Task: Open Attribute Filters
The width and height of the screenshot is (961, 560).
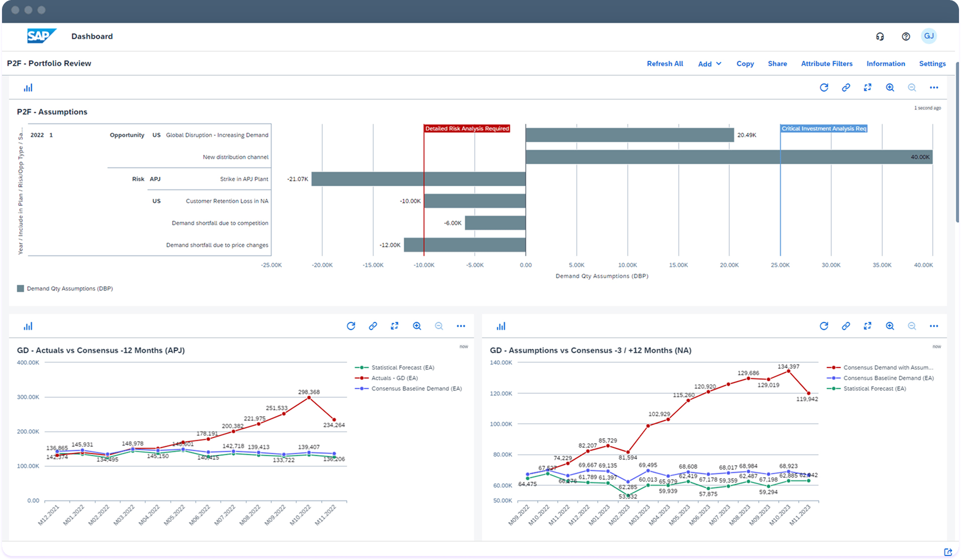Action: point(826,63)
